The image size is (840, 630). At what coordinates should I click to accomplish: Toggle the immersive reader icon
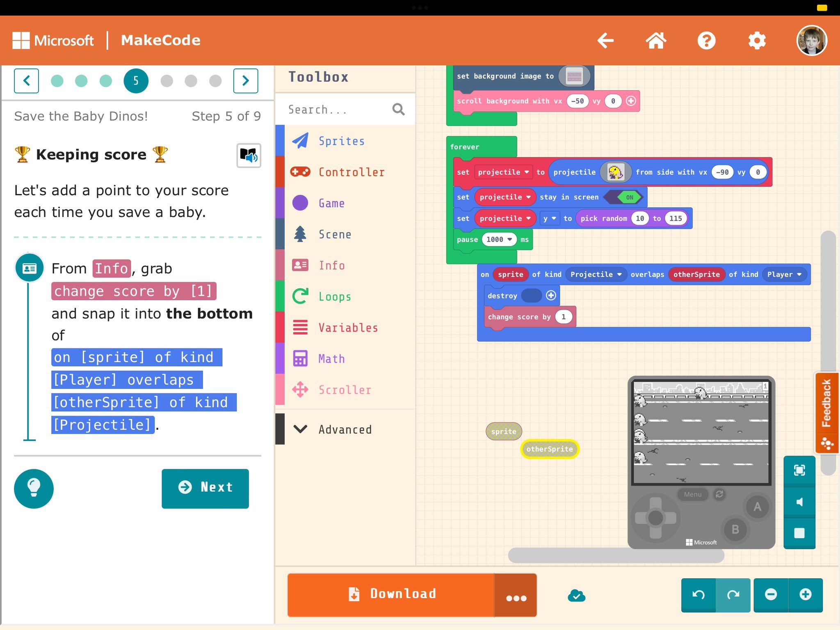pos(249,155)
